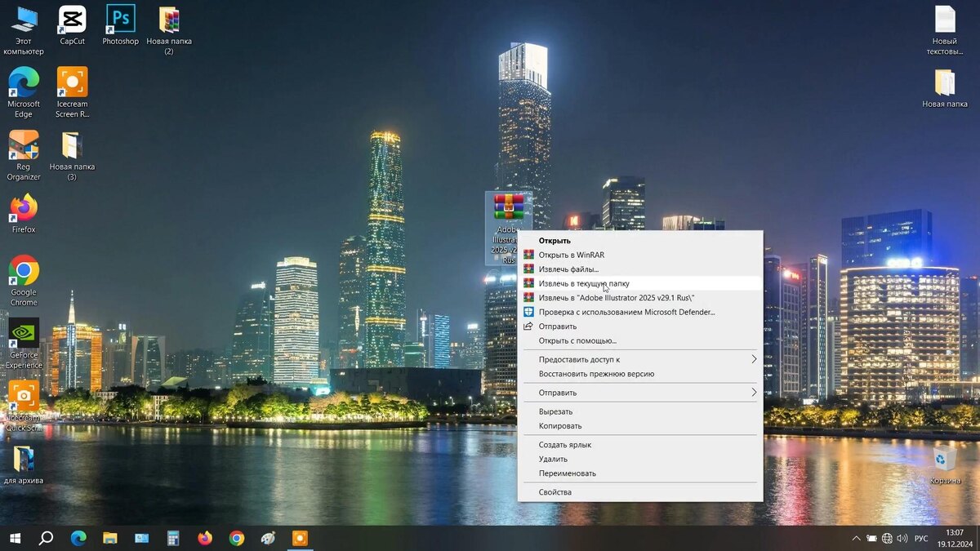Choose 'Открыть с помощью...' menu entry
The height and width of the screenshot is (551, 980).
(640, 340)
